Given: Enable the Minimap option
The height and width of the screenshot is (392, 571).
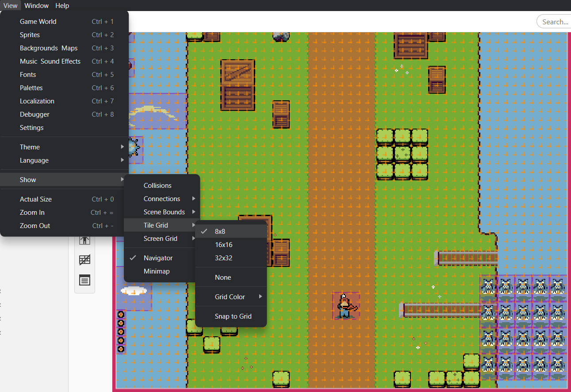Looking at the screenshot, I should (157, 271).
